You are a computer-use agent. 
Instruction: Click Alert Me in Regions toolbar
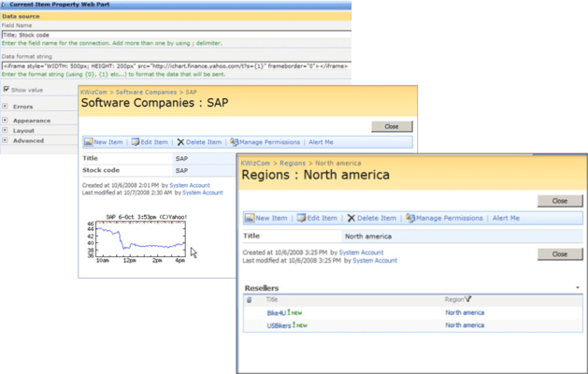[x=506, y=218]
